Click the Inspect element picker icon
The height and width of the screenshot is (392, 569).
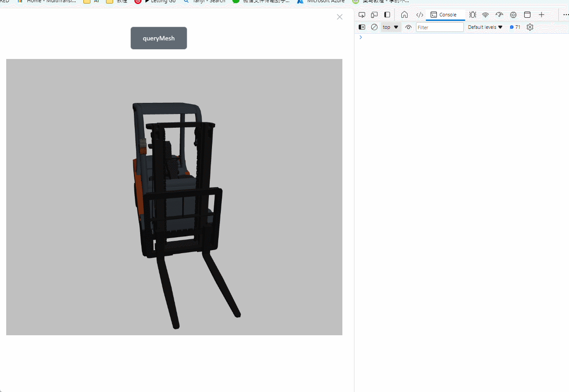362,15
